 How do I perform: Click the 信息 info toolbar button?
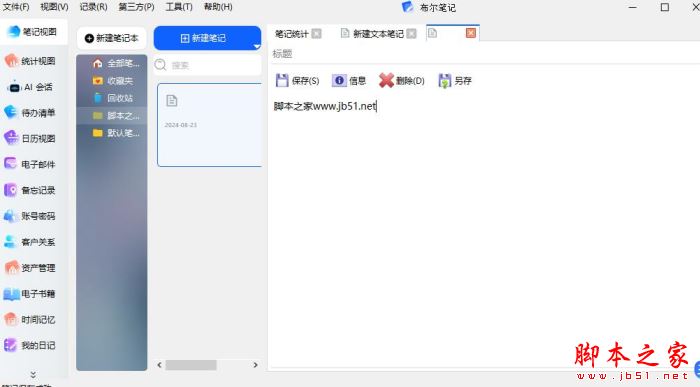pyautogui.click(x=349, y=80)
